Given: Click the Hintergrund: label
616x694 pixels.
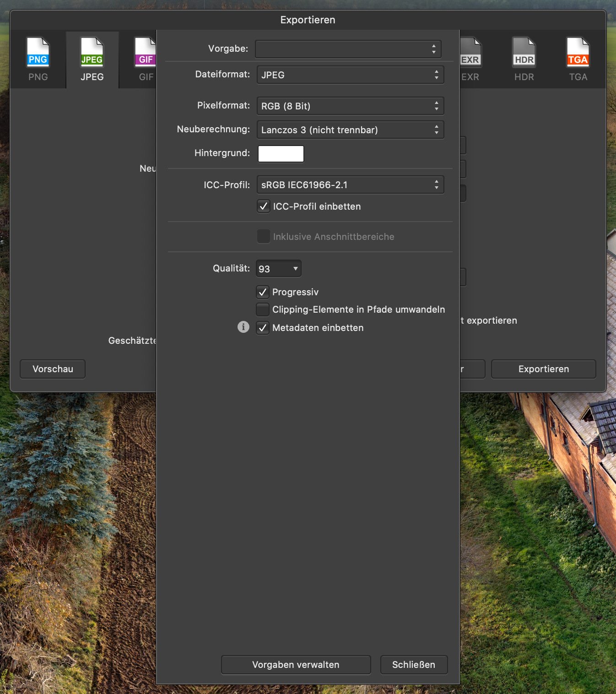Looking at the screenshot, I should (222, 153).
